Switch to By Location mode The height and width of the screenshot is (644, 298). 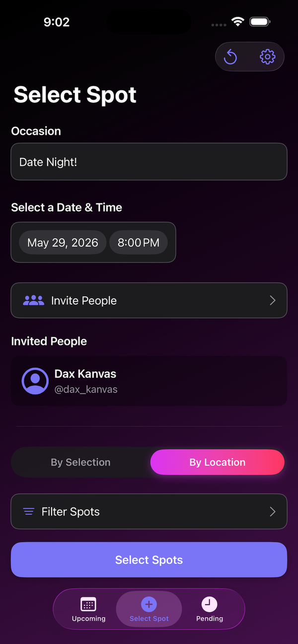pyautogui.click(x=217, y=462)
